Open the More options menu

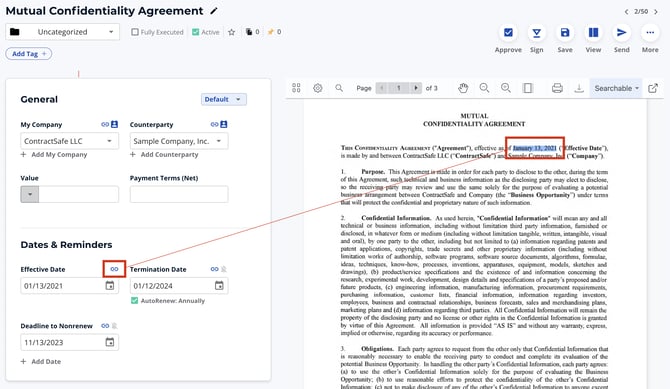(650, 32)
